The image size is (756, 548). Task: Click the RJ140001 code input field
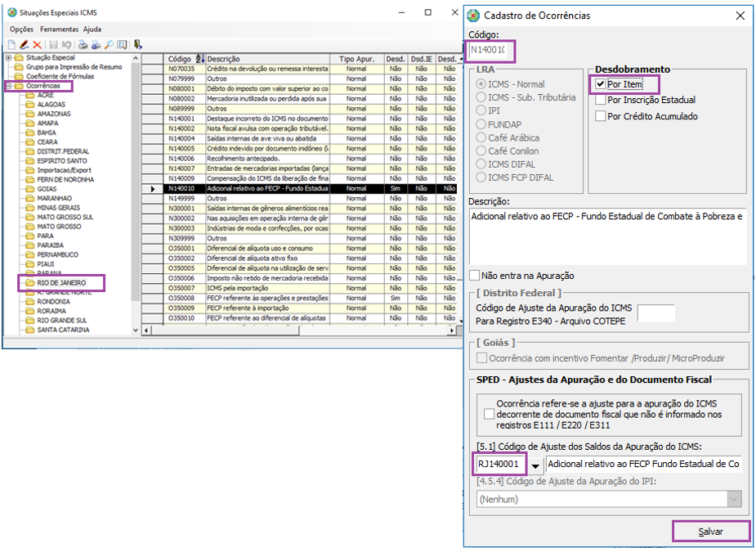(x=500, y=464)
